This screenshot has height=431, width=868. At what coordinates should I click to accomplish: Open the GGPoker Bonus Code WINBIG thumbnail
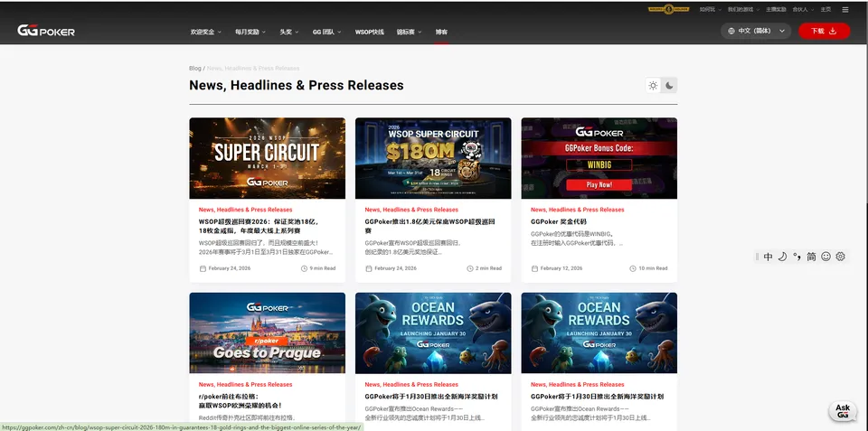599,158
